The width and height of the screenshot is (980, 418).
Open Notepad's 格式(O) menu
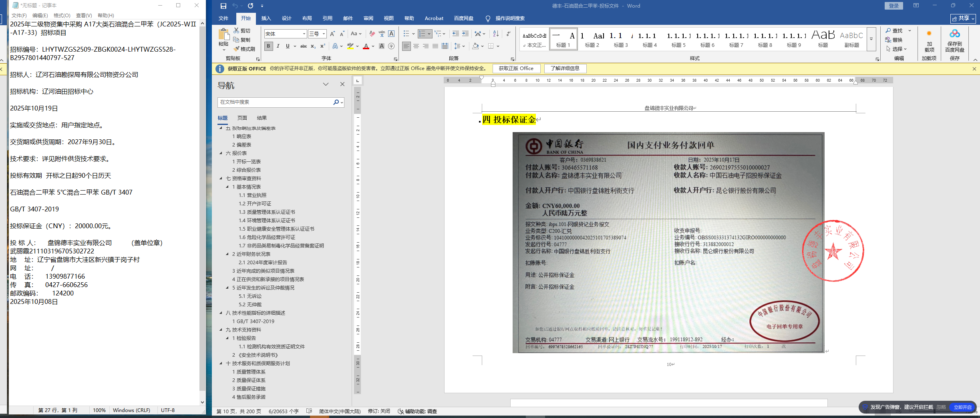pyautogui.click(x=62, y=16)
